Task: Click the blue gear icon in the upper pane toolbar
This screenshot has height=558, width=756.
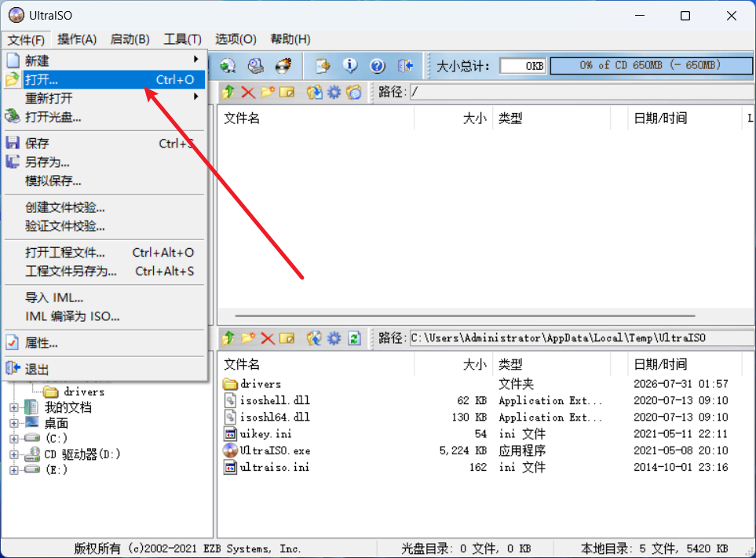Action: point(334,92)
